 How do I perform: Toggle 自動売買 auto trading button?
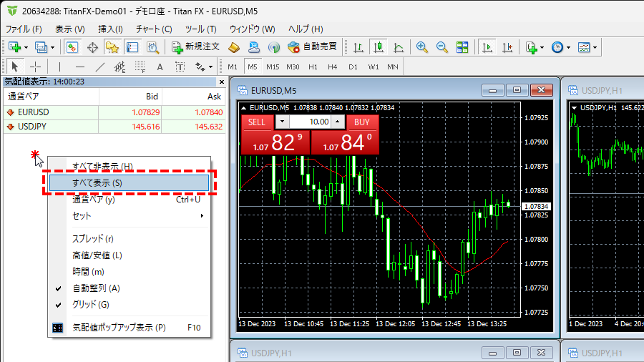pyautogui.click(x=313, y=47)
